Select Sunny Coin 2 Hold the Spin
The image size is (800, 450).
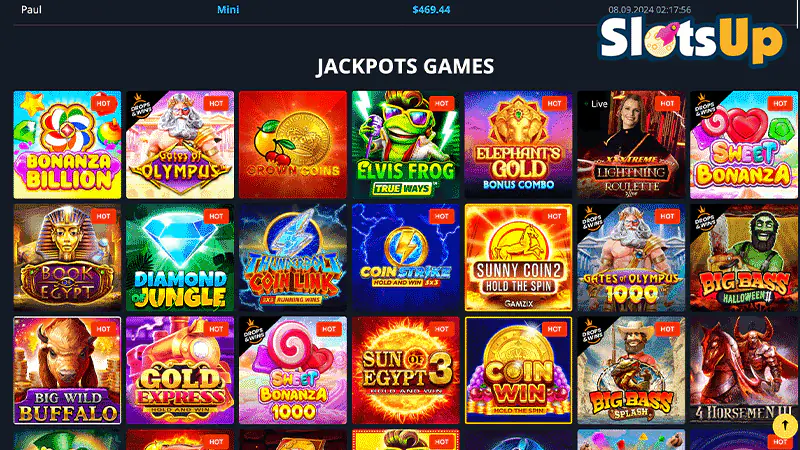click(x=518, y=258)
